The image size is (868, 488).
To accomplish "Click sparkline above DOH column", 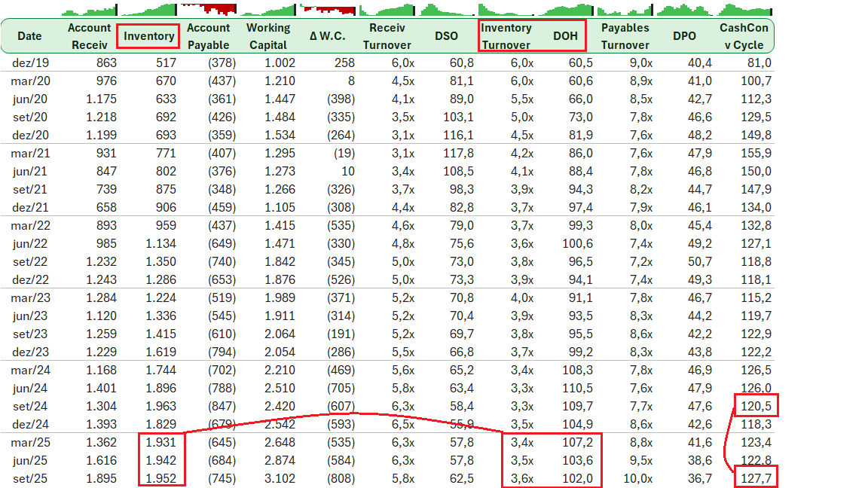I will [x=566, y=9].
